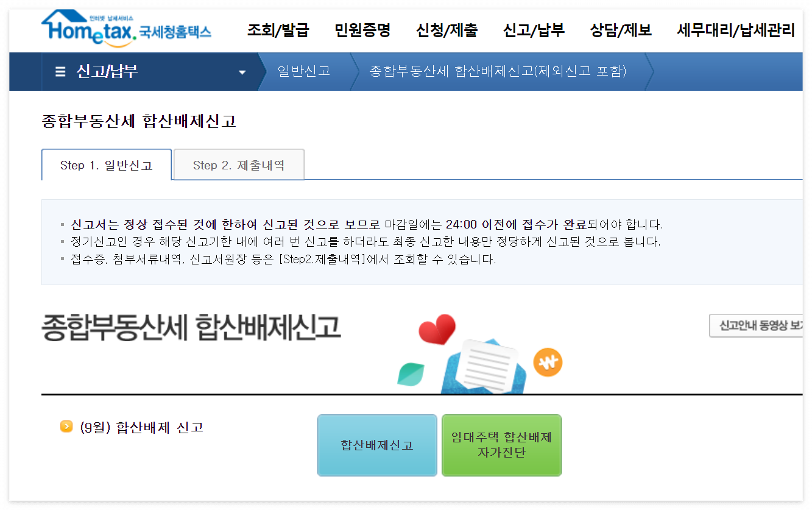Open the 민원증명 menu
Screen dimensions: 812x510
pos(362,29)
